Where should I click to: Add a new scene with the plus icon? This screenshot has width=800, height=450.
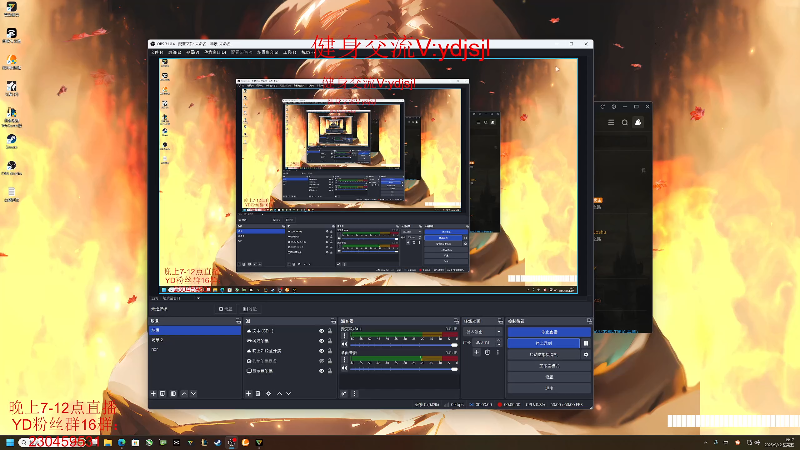click(153, 393)
